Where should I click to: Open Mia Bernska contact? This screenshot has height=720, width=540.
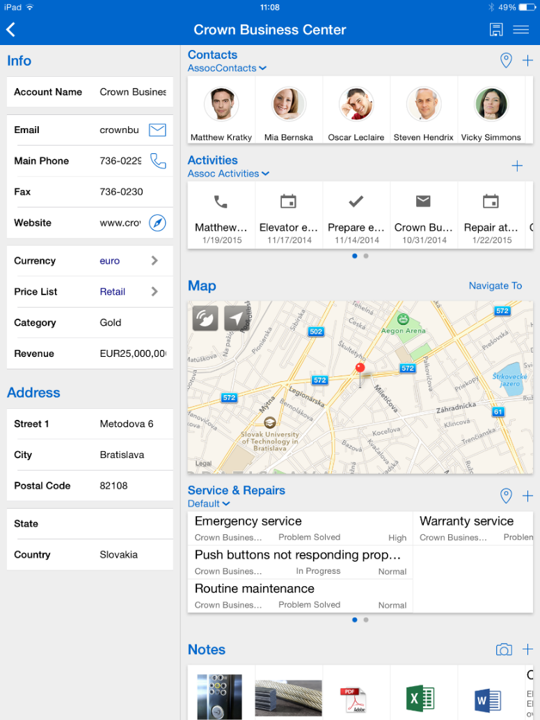pos(289,110)
